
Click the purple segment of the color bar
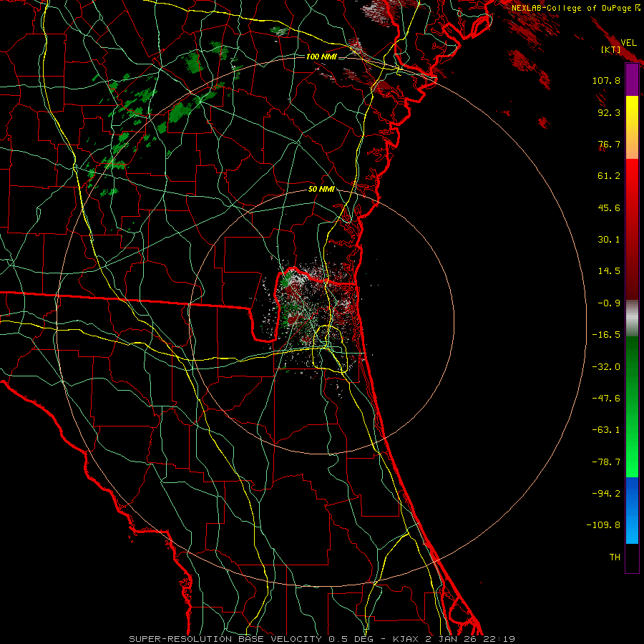[x=632, y=79]
